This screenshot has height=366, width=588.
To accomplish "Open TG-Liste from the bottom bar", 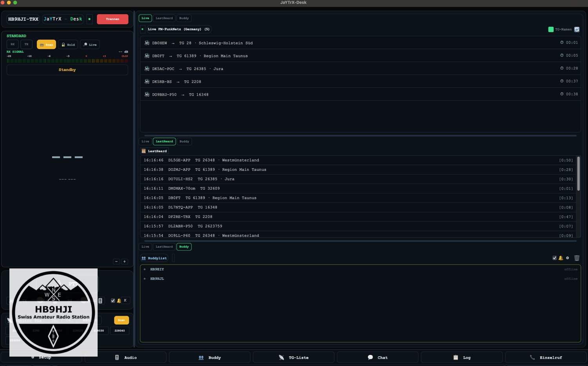I will tap(294, 357).
